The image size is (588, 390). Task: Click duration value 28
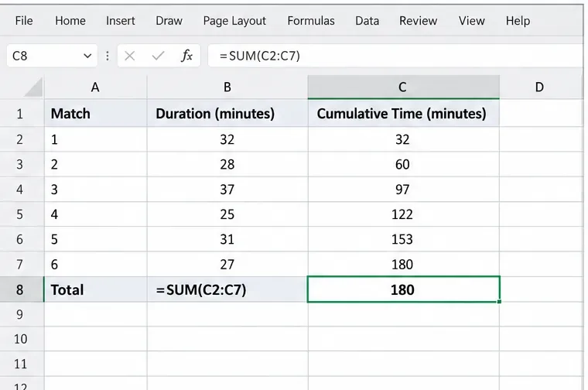point(227,164)
